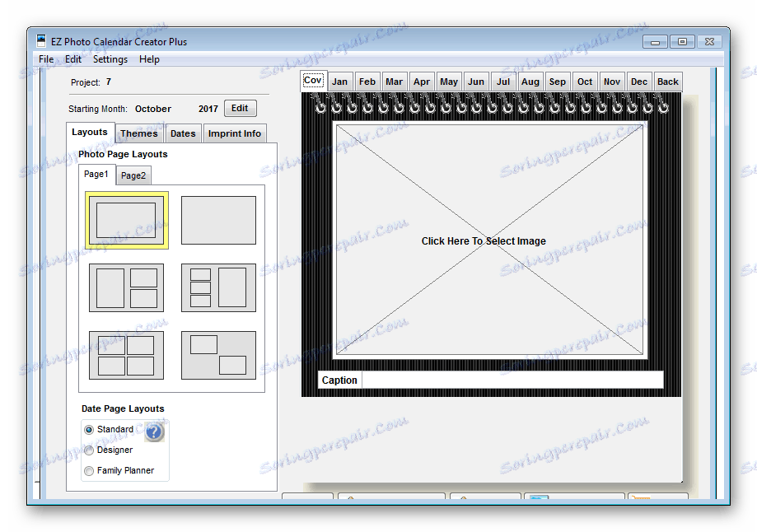Viewport: 757px width, 532px height.
Task: Switch to the Dates tab
Action: click(x=183, y=133)
